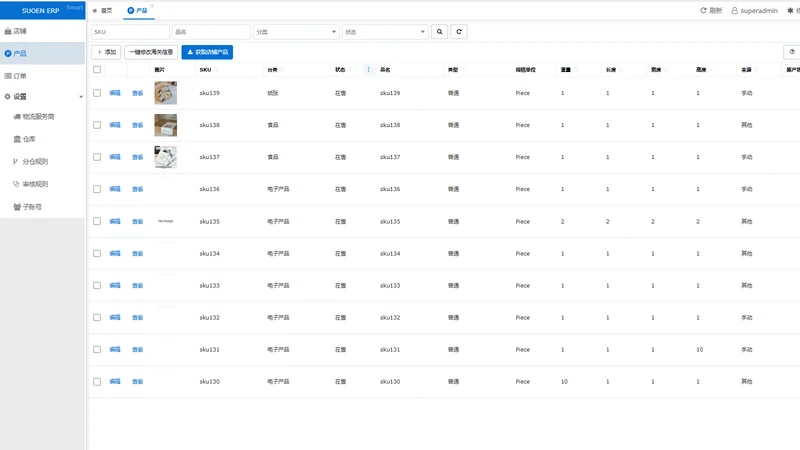Check the sku131 row checkbox
This screenshot has height=450, width=800.
pyautogui.click(x=97, y=349)
